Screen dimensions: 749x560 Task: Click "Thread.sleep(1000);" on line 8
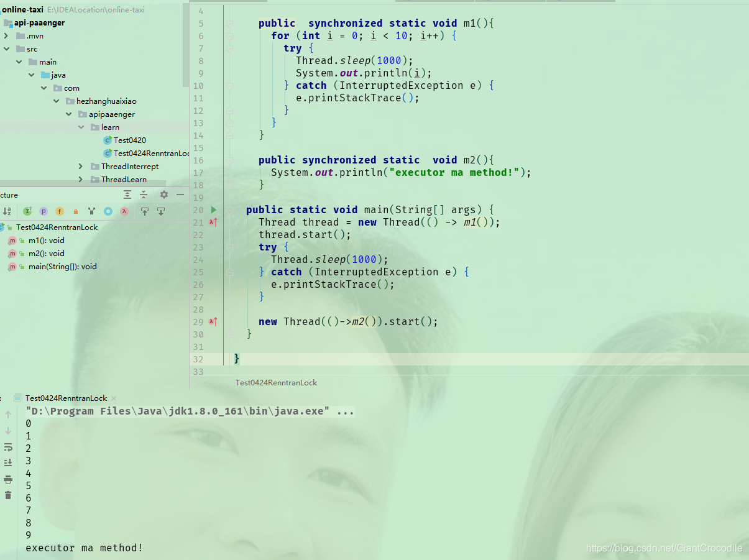pos(354,60)
